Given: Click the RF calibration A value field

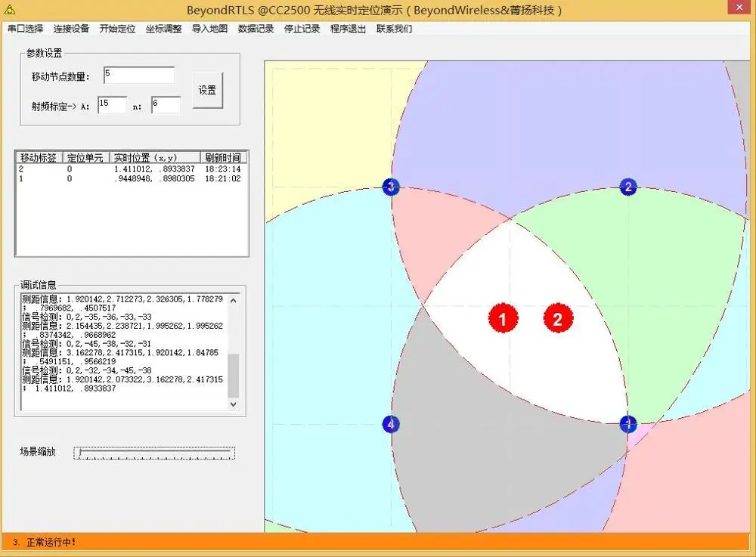Looking at the screenshot, I should 113,104.
